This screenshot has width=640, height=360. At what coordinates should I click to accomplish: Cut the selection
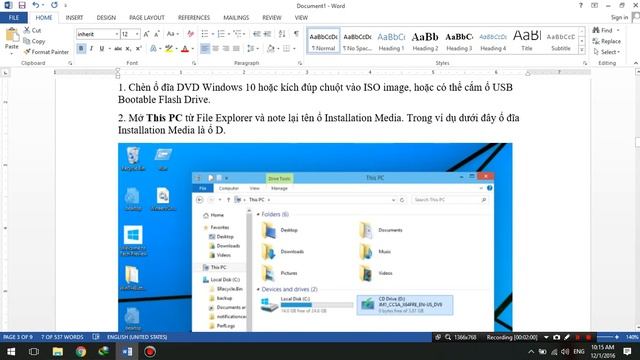pos(32,30)
